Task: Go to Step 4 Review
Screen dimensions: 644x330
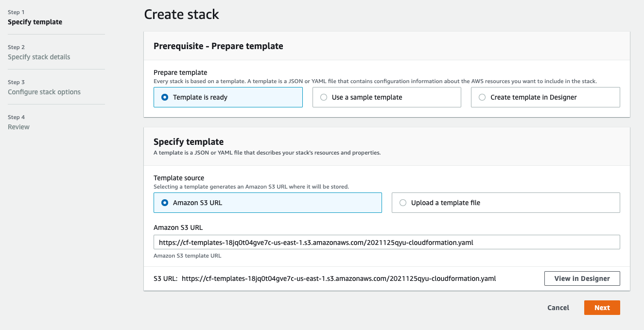Action: click(x=18, y=127)
